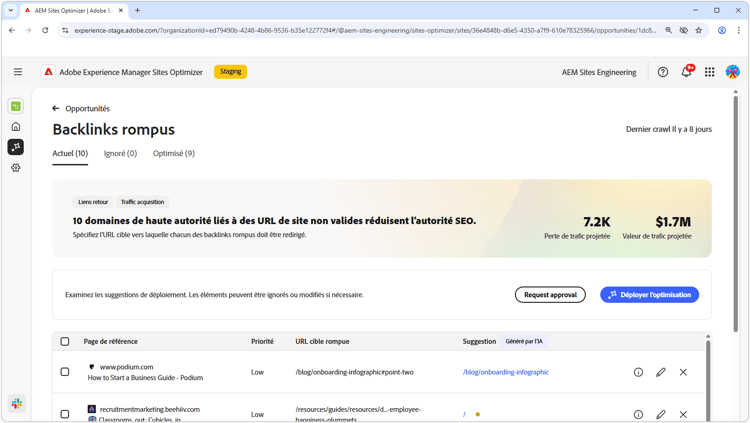Go back in browser history
The image size is (750, 423).
click(12, 30)
